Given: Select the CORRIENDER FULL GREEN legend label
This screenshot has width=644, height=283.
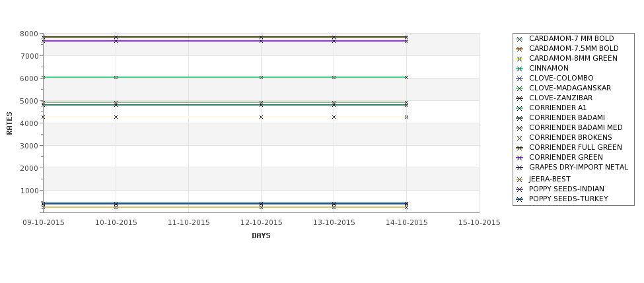Looking at the screenshot, I should tap(575, 147).
